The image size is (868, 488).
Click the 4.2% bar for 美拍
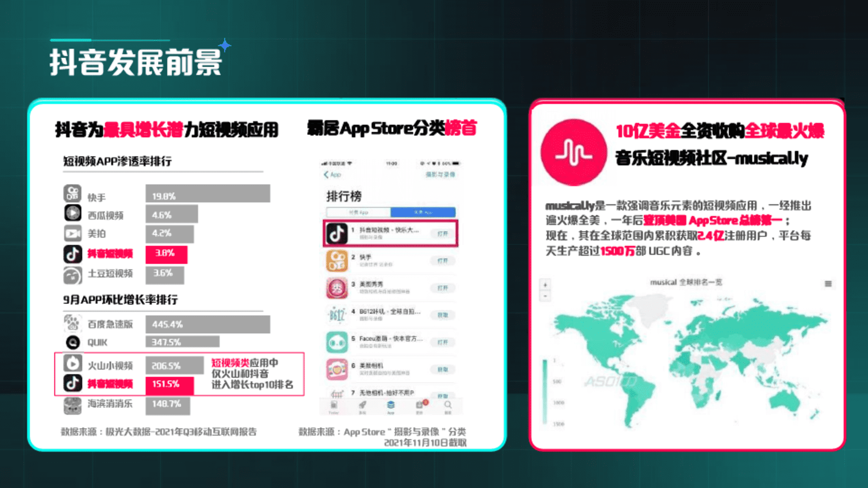coord(170,234)
